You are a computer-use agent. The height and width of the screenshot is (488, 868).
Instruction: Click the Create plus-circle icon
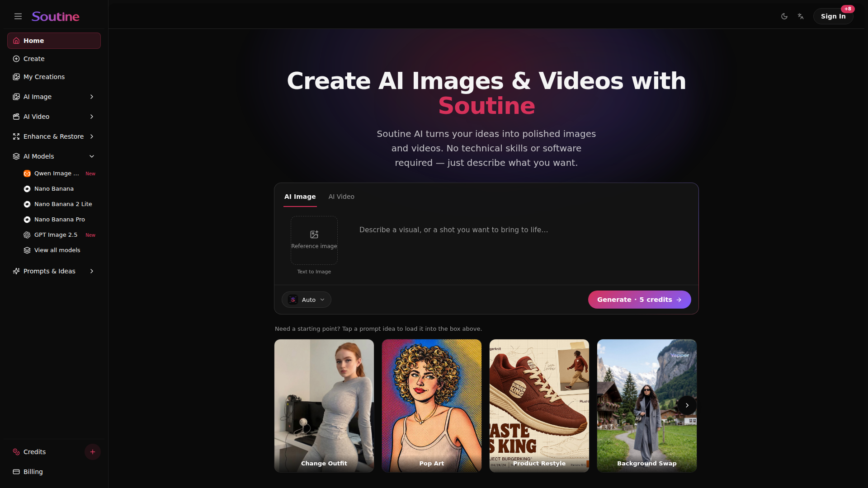16,59
